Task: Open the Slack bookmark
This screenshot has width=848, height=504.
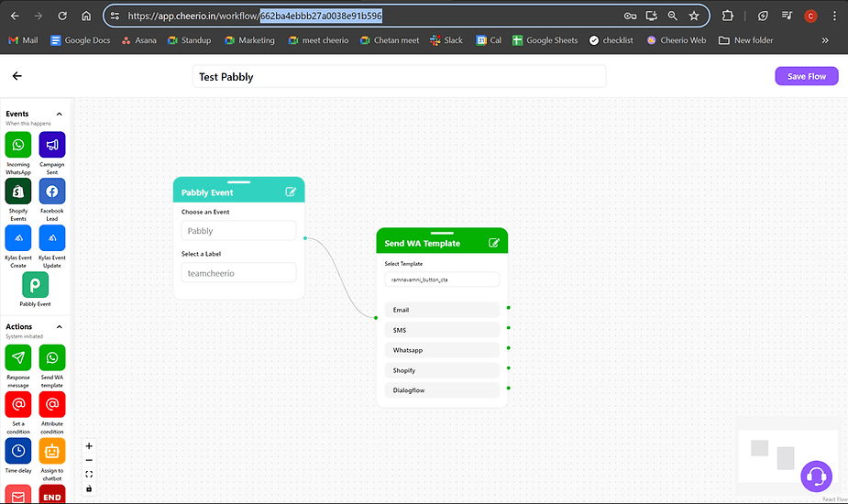Action: pos(446,40)
